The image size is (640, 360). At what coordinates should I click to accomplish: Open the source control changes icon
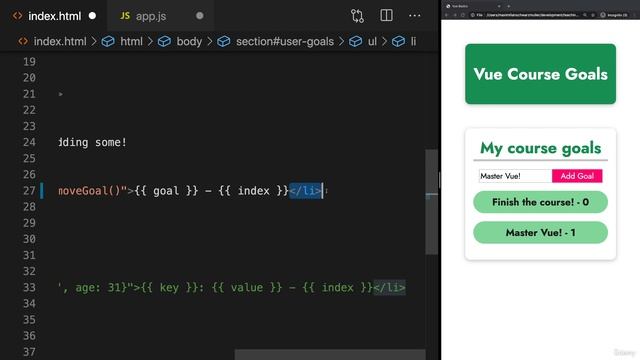click(357, 16)
